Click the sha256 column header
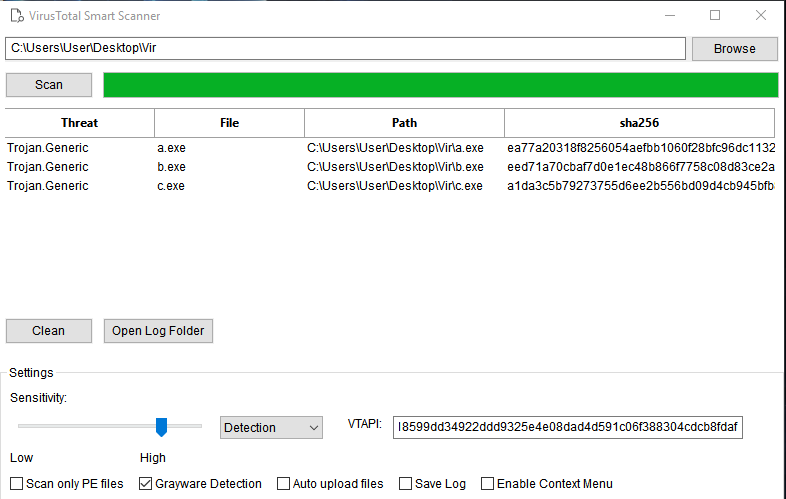 (x=639, y=123)
